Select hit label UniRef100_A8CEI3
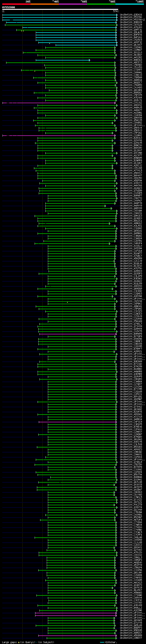The image size is (146, 644). 131,63
